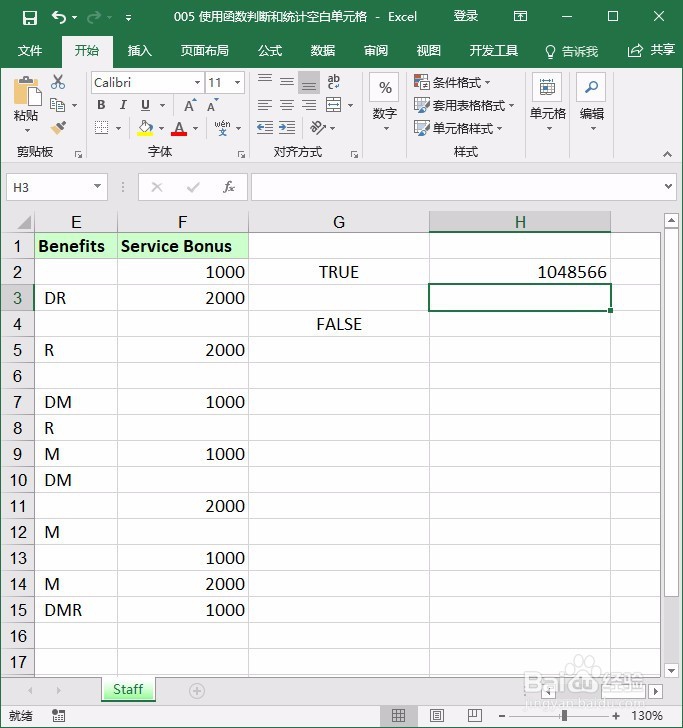The height and width of the screenshot is (728, 683).
Task: Click the Align Left icon
Action: (265, 105)
